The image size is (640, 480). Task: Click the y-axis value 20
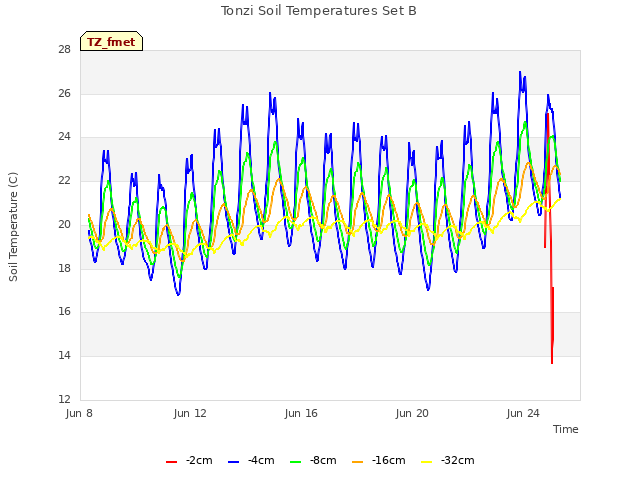[x=64, y=224]
